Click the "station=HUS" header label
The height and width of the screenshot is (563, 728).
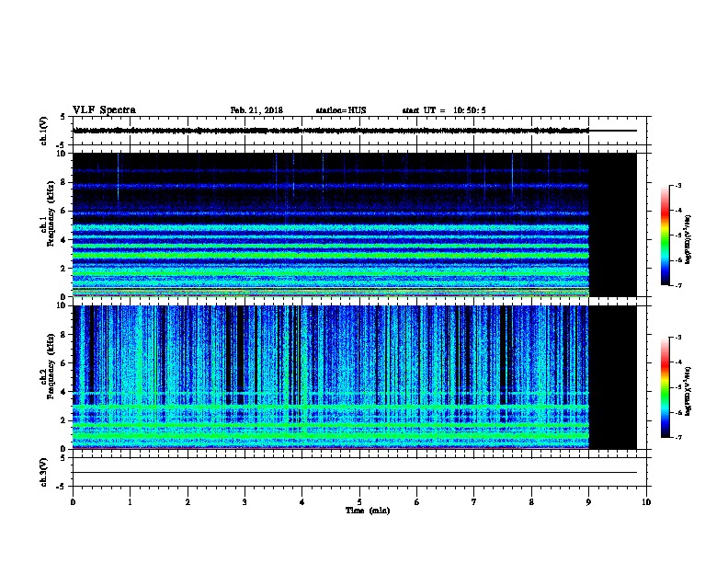pos(341,110)
